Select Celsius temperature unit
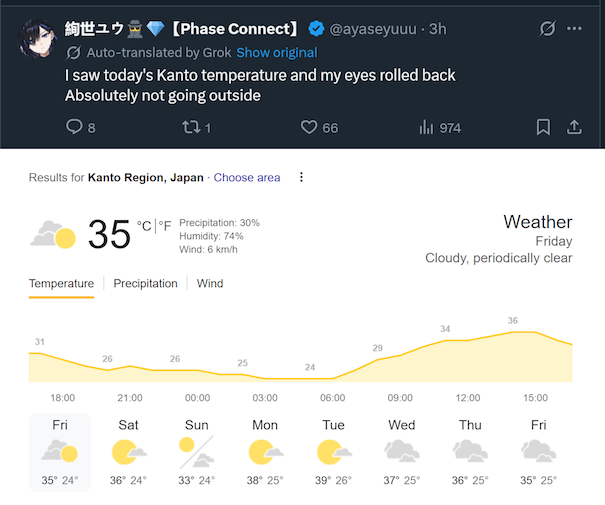 pyautogui.click(x=144, y=226)
